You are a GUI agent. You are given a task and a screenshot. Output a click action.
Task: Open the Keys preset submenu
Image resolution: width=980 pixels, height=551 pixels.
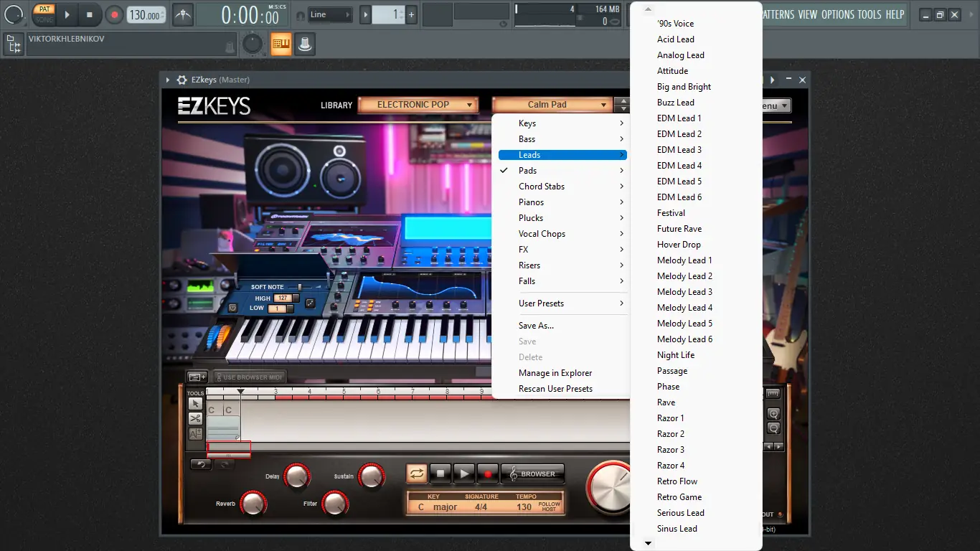coord(562,123)
